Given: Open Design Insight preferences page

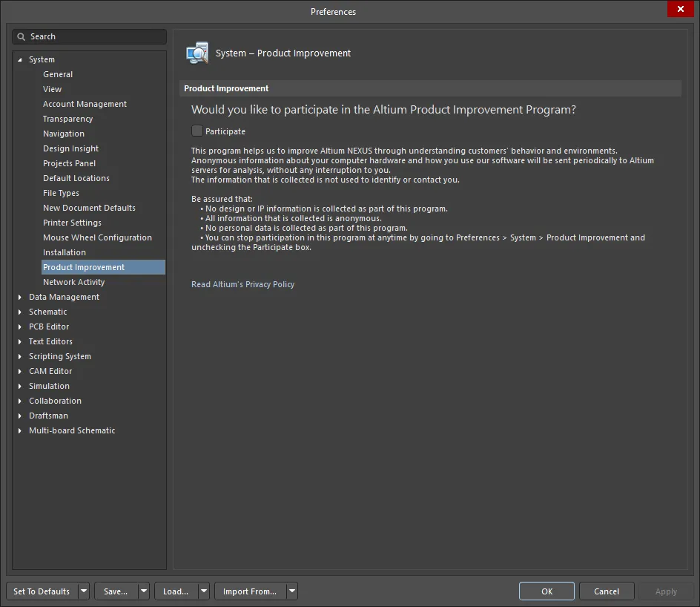Looking at the screenshot, I should click(x=70, y=148).
